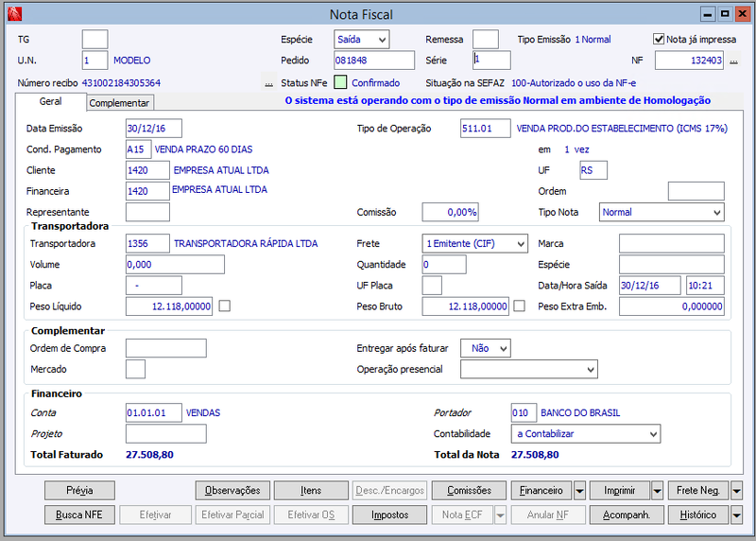Select the Geral tab
The image size is (756, 541).
[x=50, y=101]
